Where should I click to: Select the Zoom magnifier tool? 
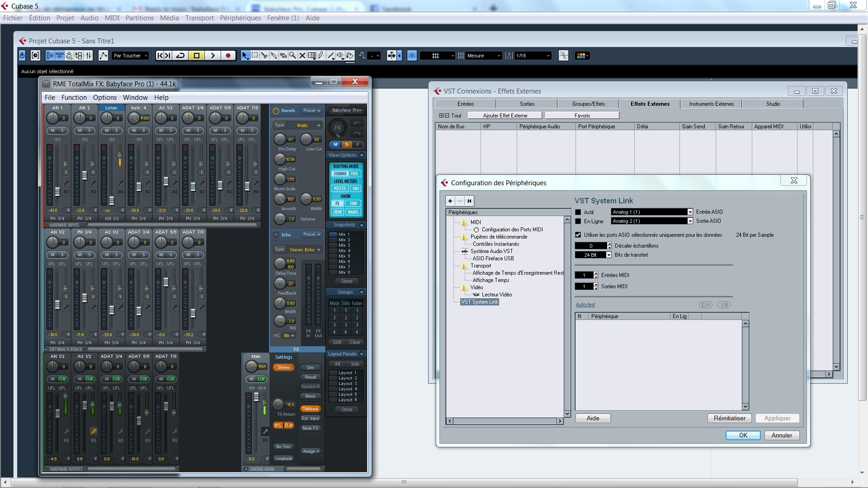point(292,56)
